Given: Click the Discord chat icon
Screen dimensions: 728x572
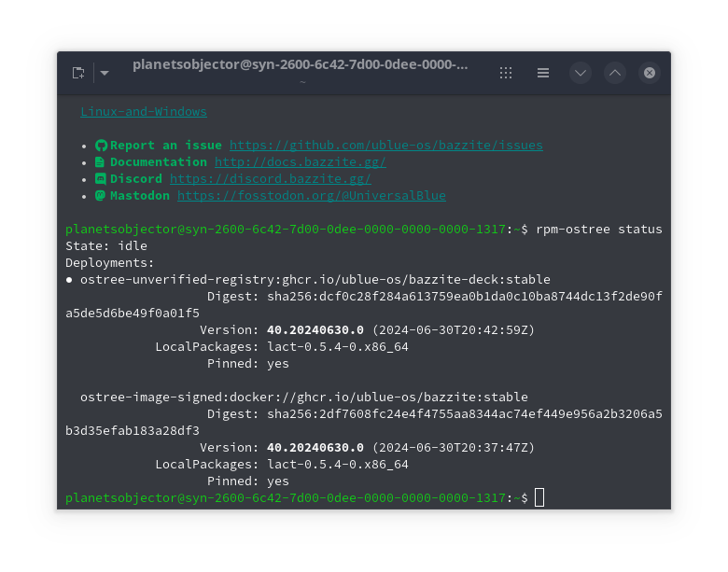Looking at the screenshot, I should [100, 179].
